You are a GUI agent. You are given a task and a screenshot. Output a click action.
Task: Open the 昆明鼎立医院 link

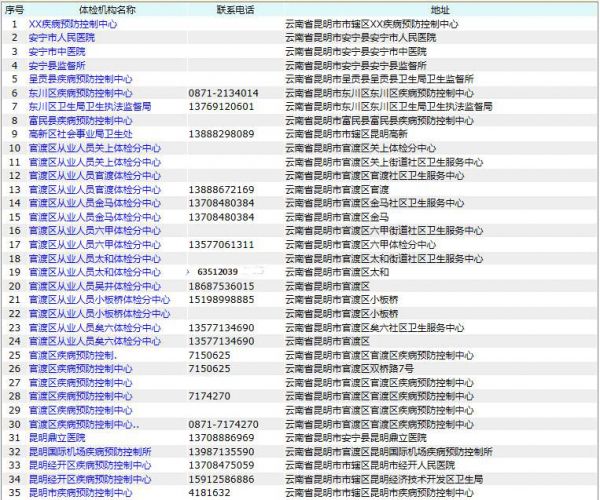click(x=57, y=437)
